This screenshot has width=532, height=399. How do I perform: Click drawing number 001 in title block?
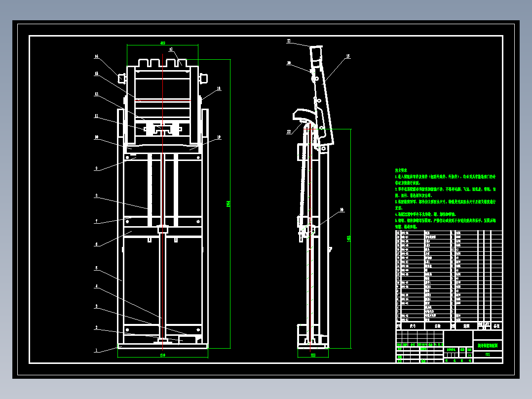[488, 355]
